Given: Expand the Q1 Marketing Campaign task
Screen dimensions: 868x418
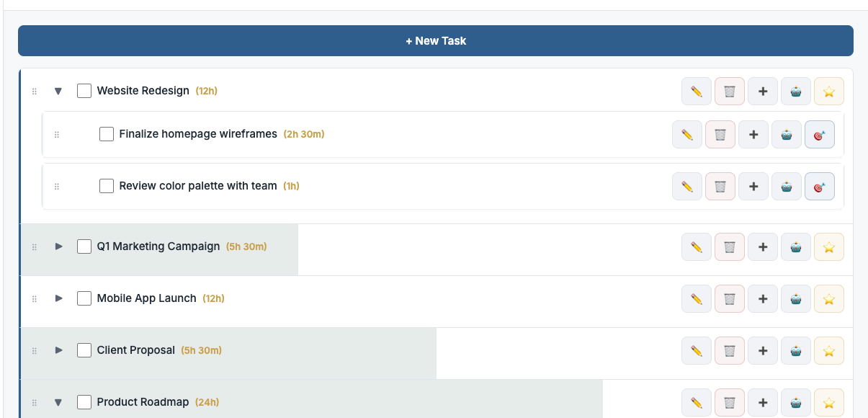Looking at the screenshot, I should click(x=58, y=246).
